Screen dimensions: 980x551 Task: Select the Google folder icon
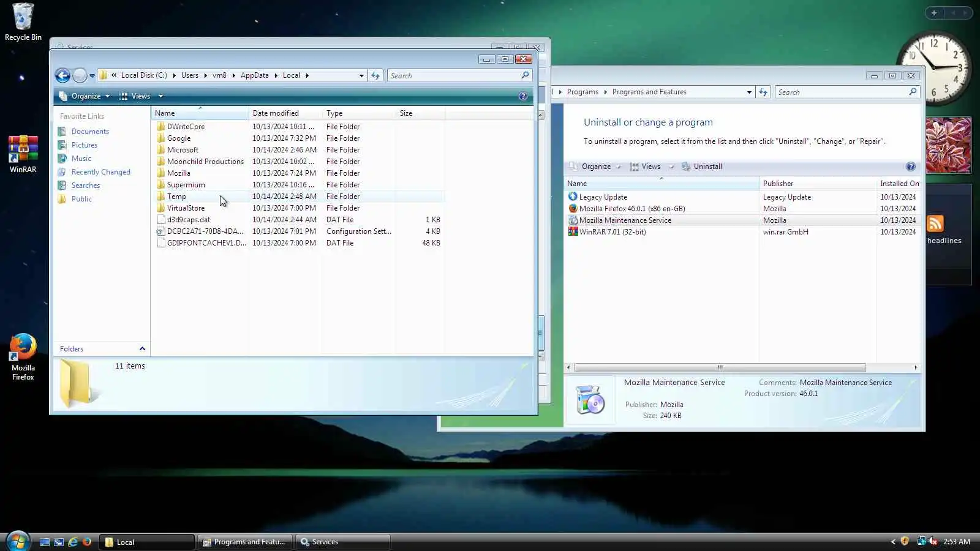point(160,138)
